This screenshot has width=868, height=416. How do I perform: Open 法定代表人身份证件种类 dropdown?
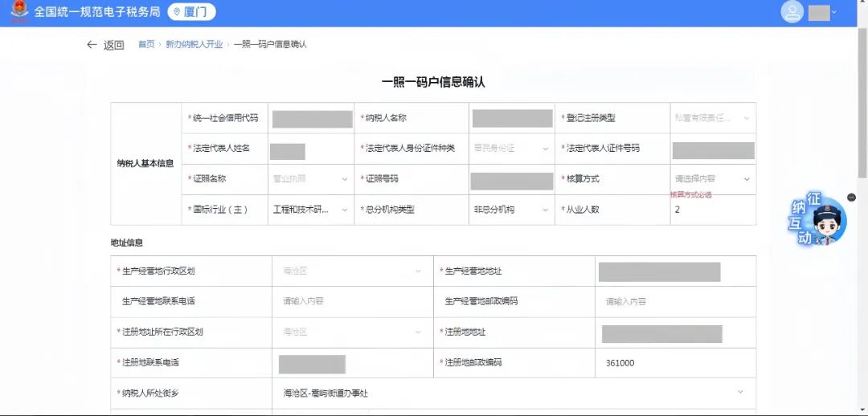(511, 149)
